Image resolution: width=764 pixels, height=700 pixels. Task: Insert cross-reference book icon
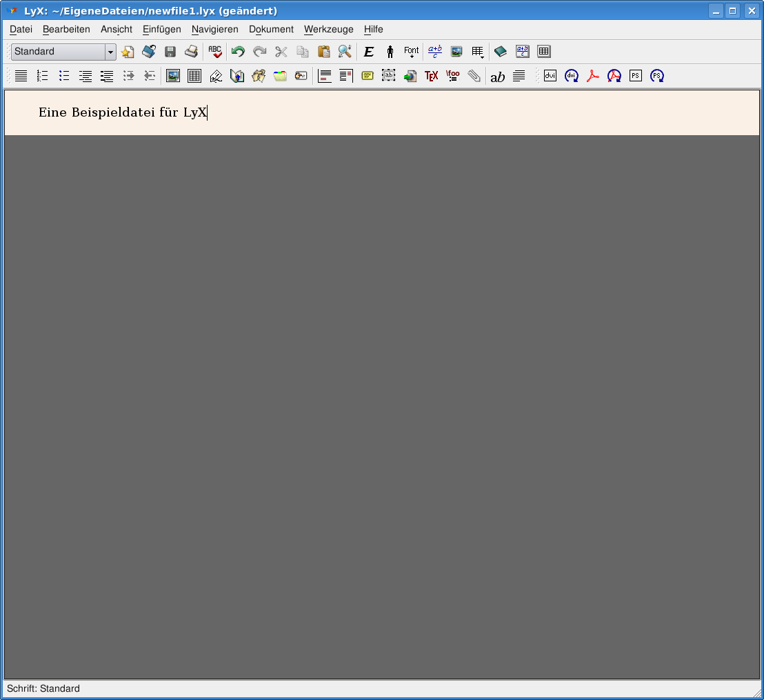[x=237, y=76]
